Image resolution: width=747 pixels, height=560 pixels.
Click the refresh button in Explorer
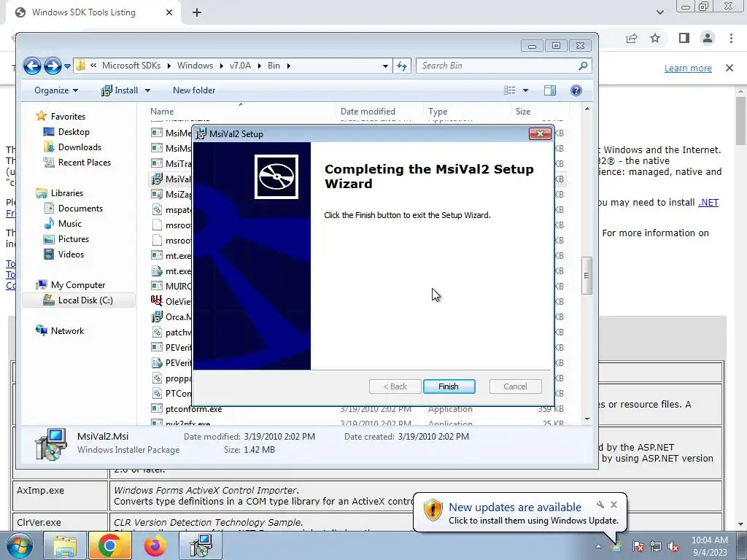(x=402, y=66)
